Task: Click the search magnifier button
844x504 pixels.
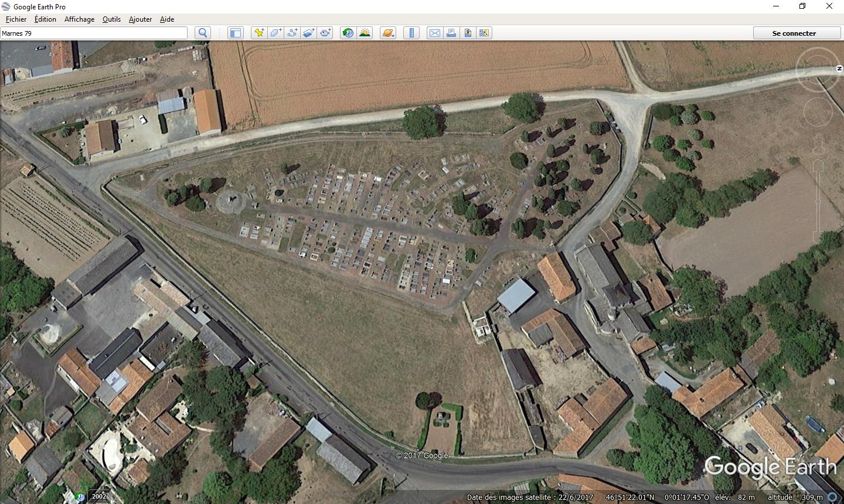Action: click(203, 33)
